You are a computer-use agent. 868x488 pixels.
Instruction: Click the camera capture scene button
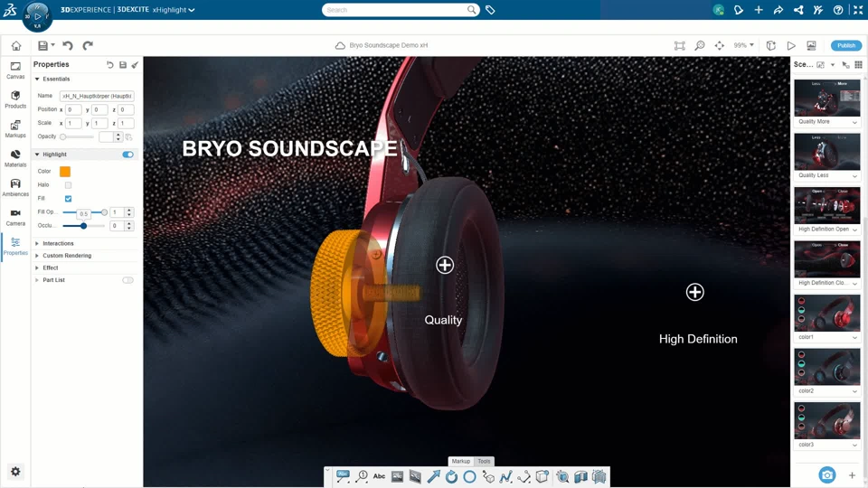coord(826,474)
